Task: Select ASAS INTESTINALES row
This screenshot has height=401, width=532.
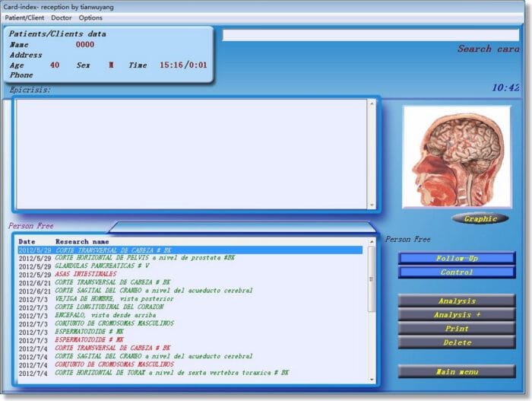Action: pyautogui.click(x=190, y=275)
